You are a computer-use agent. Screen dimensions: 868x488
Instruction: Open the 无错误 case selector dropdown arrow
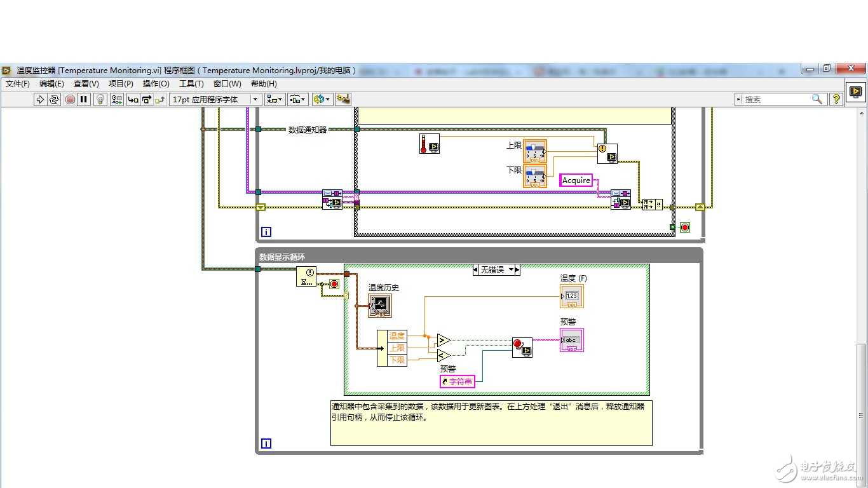click(x=510, y=270)
